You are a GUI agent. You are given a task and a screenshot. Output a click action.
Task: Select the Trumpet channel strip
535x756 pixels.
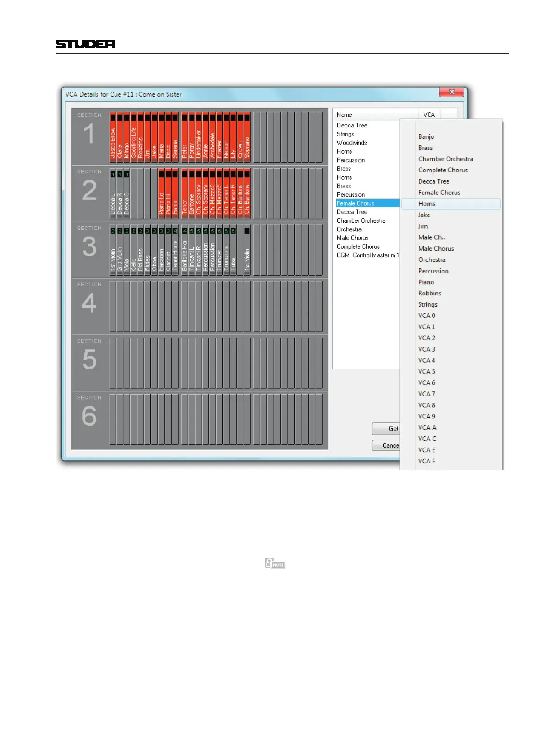click(x=219, y=250)
